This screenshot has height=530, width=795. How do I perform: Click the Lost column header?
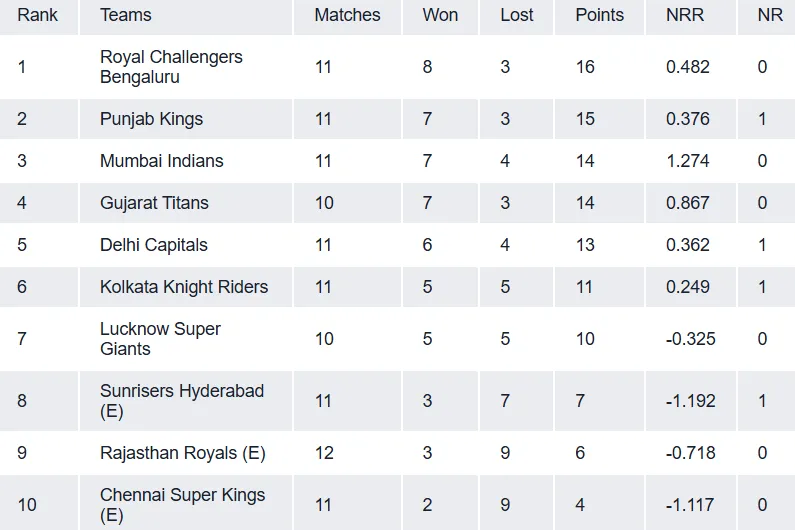pos(517,15)
